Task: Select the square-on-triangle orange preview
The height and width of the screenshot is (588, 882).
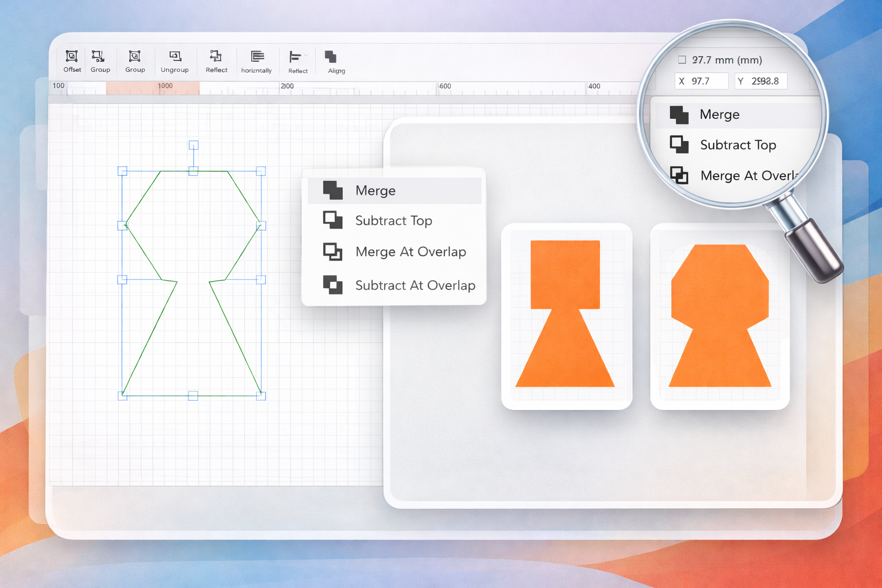Action: (566, 315)
